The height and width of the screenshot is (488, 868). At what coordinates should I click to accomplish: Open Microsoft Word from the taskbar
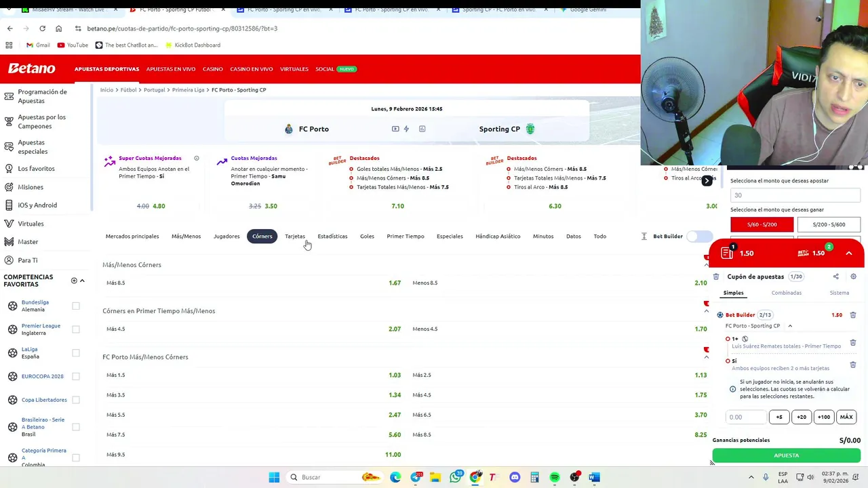pos(594,477)
